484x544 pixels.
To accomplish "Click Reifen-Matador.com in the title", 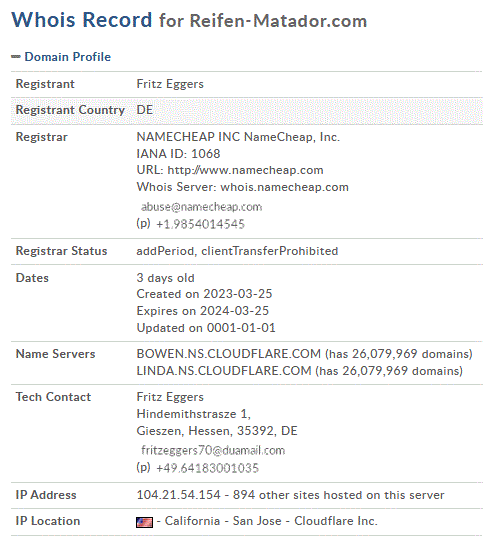I will (278, 21).
